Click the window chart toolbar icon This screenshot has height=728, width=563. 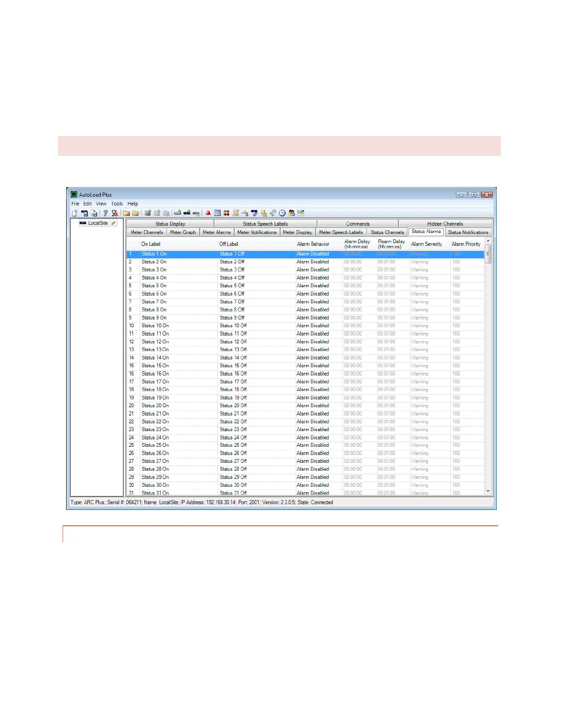point(301,213)
